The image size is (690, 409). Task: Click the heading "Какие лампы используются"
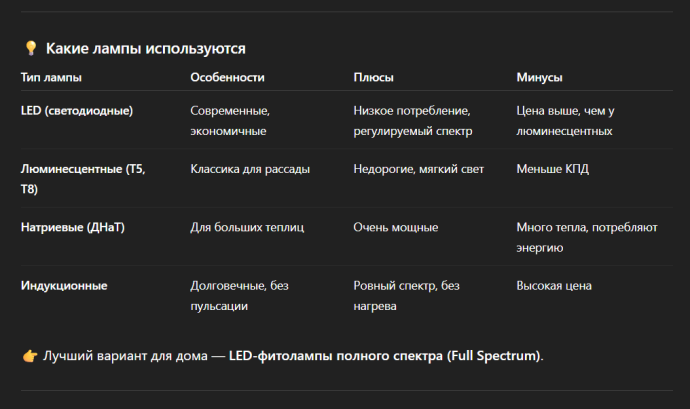tap(146, 48)
